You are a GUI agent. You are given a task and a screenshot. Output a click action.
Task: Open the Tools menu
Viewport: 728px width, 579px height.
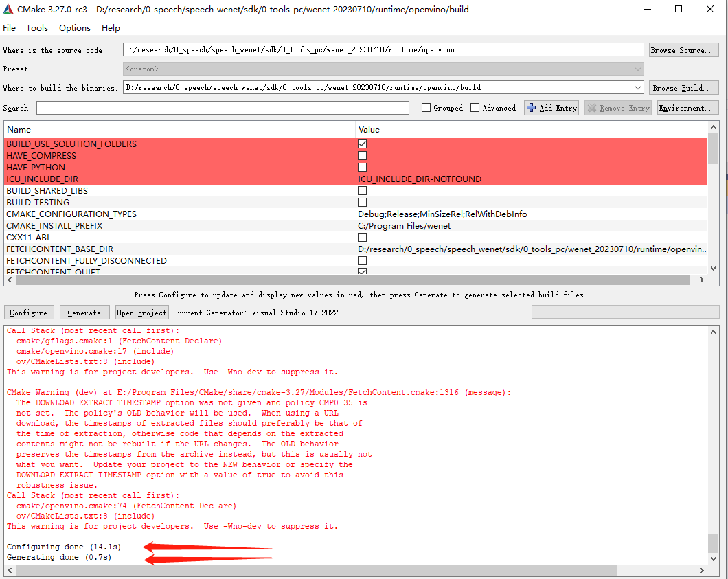[x=36, y=27]
